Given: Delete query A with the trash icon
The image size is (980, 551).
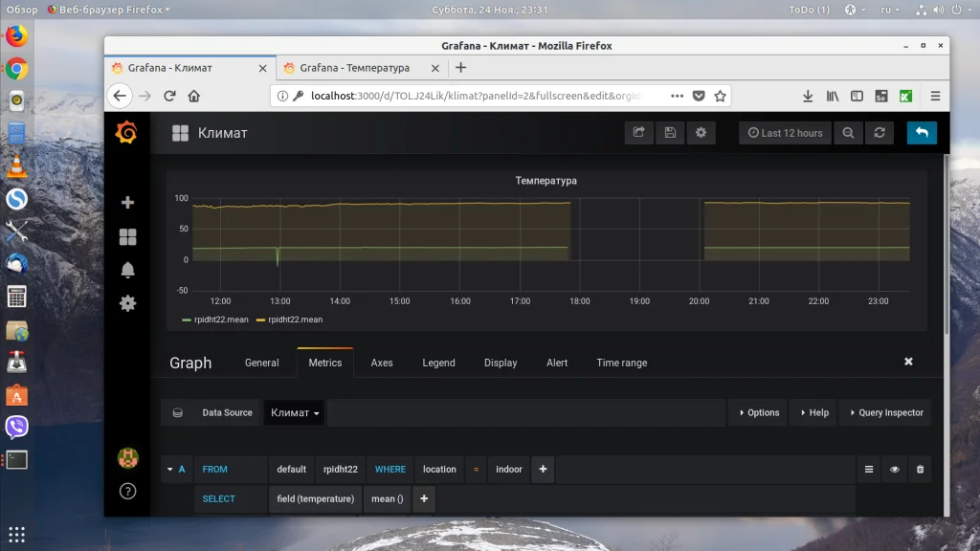Looking at the screenshot, I should coord(920,470).
